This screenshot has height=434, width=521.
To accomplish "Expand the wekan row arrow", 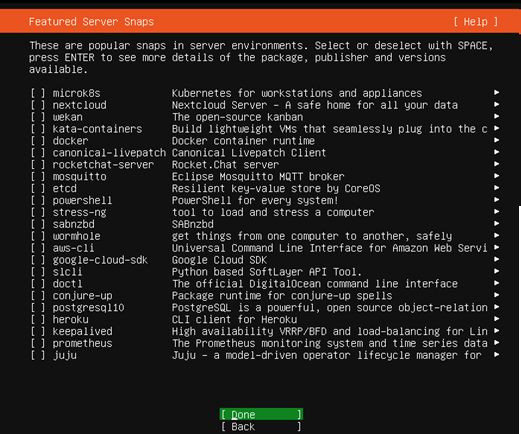I will 496,116.
